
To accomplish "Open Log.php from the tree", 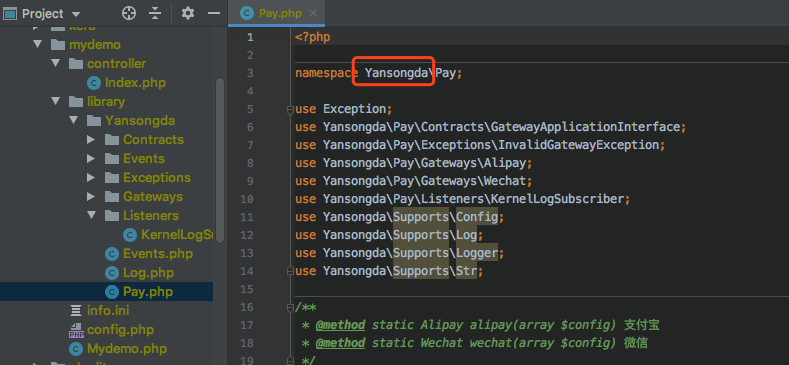I will tap(148, 272).
